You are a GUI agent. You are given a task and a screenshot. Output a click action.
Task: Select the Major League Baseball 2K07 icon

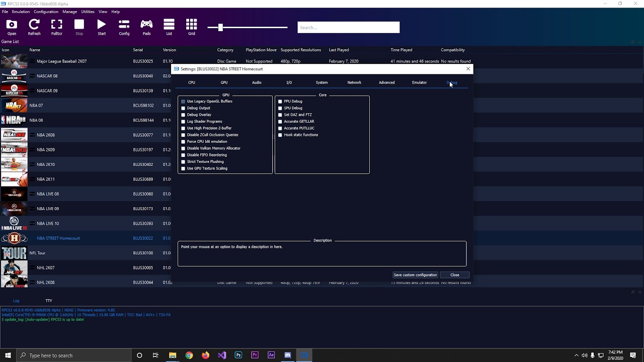[14, 61]
